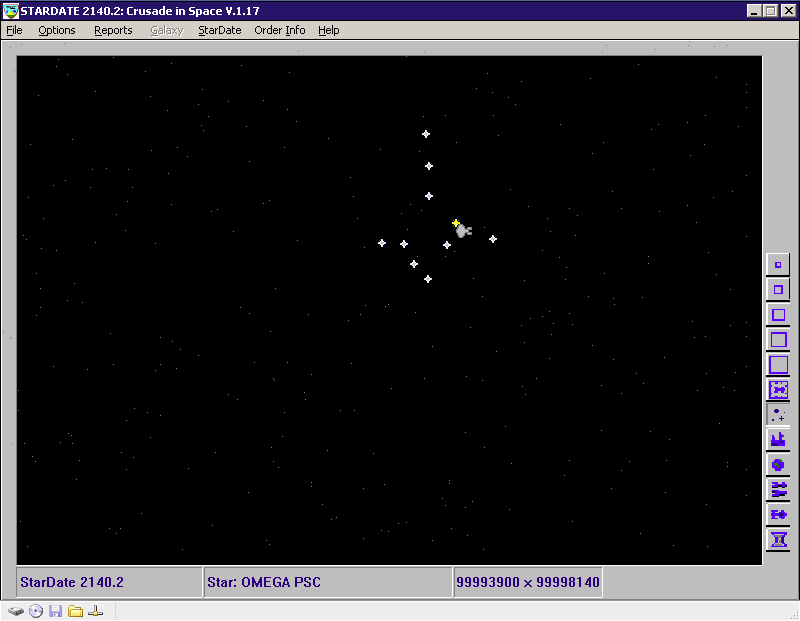Minimize the game window
Screen dimensions: 800x621
click(755, 11)
